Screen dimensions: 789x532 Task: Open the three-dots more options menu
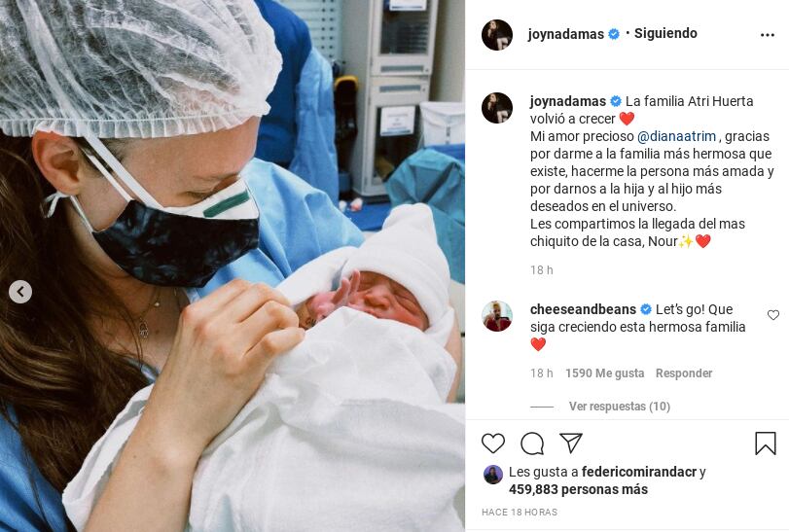tap(768, 35)
